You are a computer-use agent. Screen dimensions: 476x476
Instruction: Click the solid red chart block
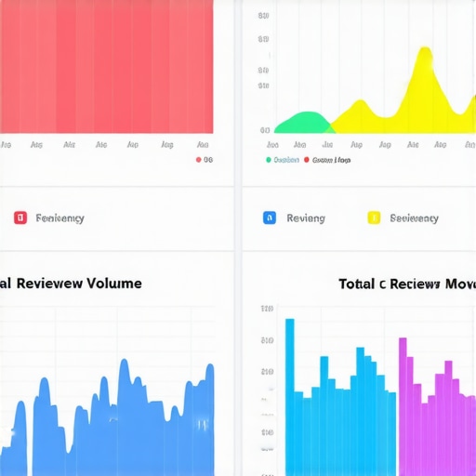point(106,67)
